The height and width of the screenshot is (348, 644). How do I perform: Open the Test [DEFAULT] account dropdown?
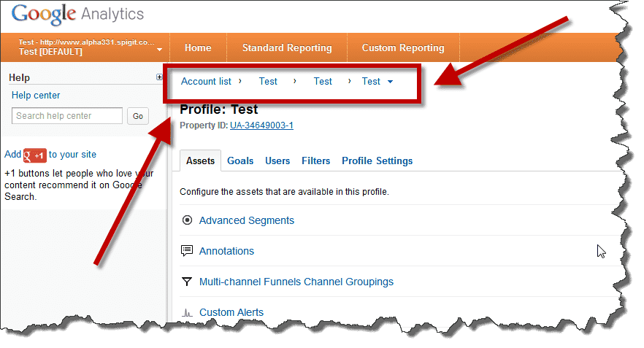tap(90, 47)
